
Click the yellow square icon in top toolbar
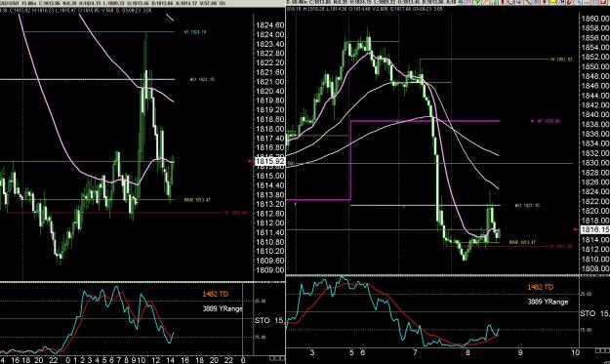point(552,2)
